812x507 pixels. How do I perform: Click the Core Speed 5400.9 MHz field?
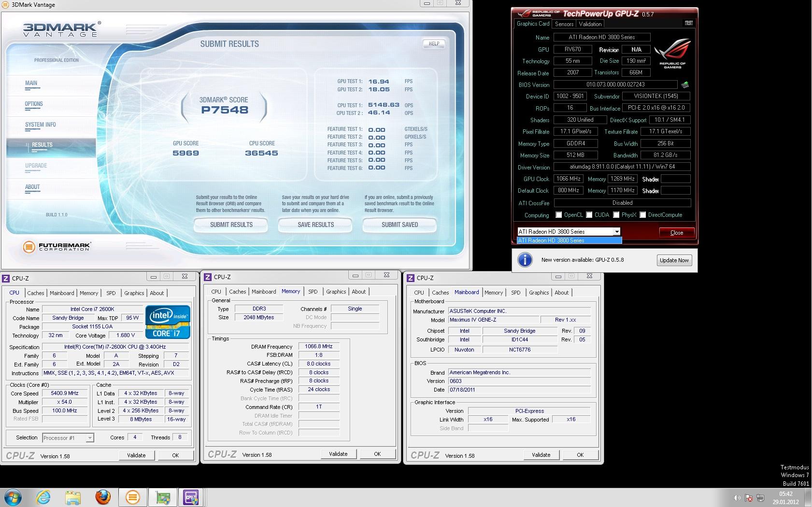(x=65, y=394)
